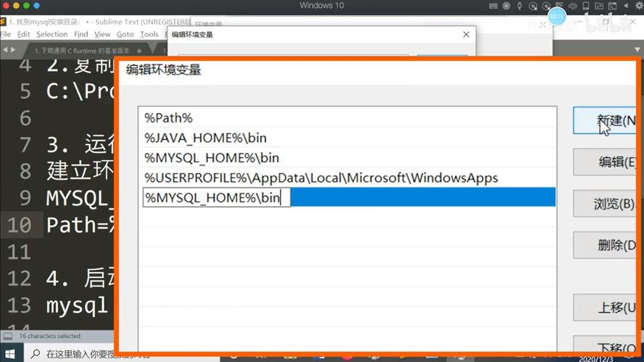Click the left tab scroll arrow
This screenshot has height=362, width=644.
(x=4, y=50)
